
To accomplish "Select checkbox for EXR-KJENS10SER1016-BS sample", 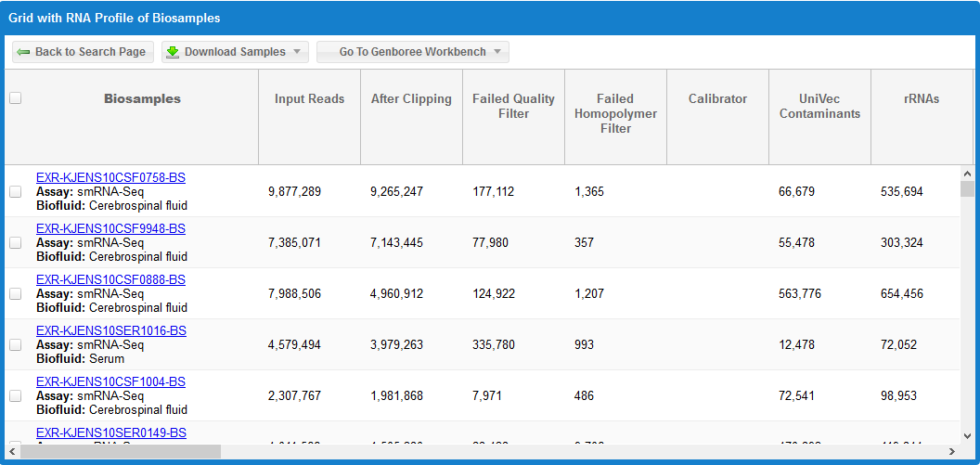I will [x=15, y=344].
